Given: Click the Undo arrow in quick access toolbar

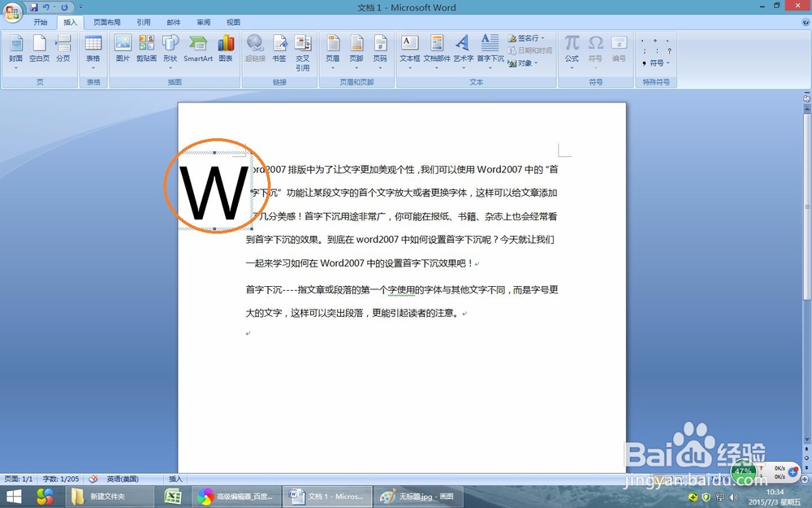Looking at the screenshot, I should [x=45, y=7].
